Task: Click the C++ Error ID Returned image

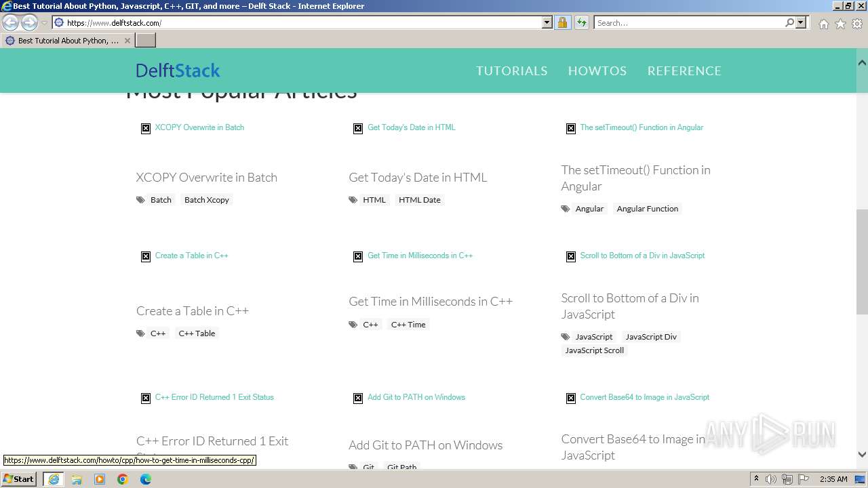Action: coord(208,397)
